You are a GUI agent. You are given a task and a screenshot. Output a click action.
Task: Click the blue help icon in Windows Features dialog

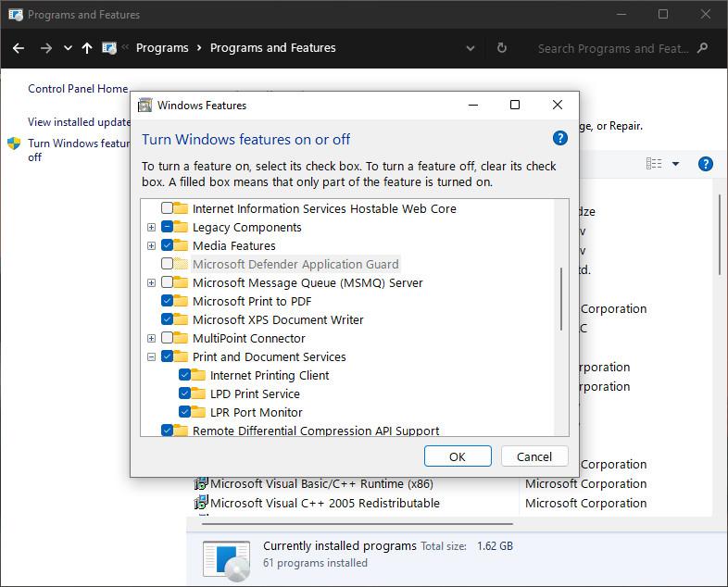560,138
